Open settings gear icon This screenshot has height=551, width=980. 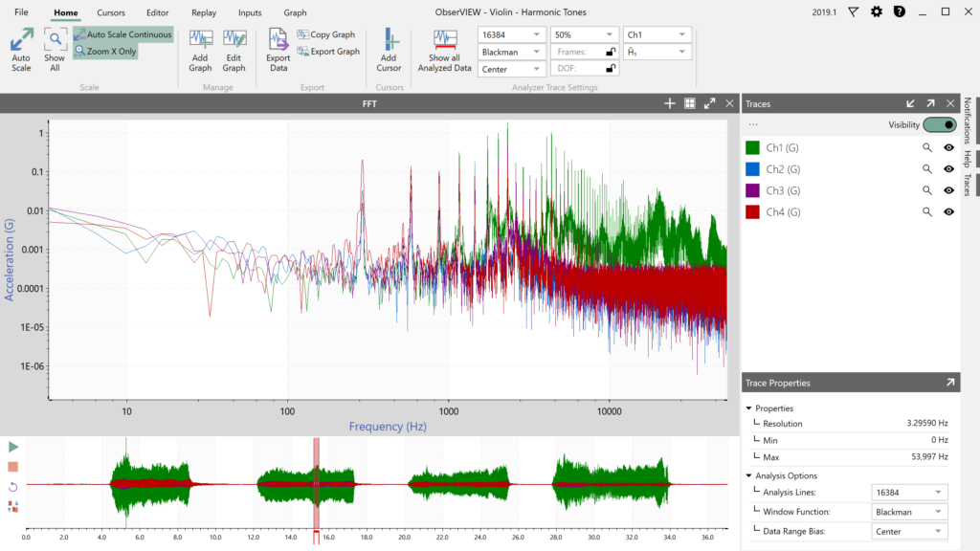(877, 11)
